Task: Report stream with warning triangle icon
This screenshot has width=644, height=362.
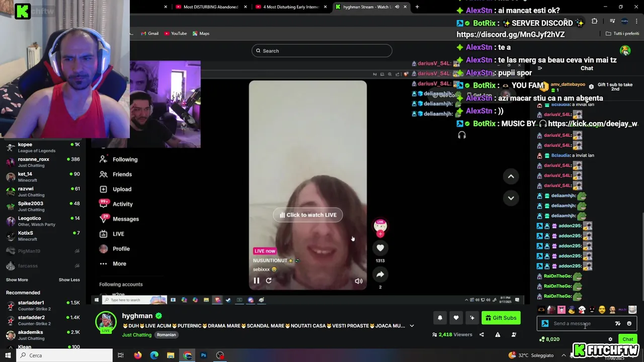Action: [498, 334]
